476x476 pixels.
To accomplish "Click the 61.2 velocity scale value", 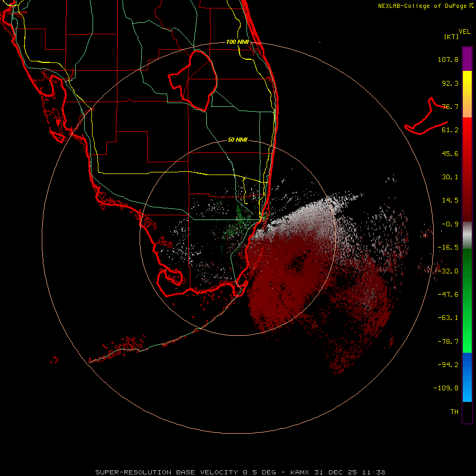I will click(x=450, y=130).
